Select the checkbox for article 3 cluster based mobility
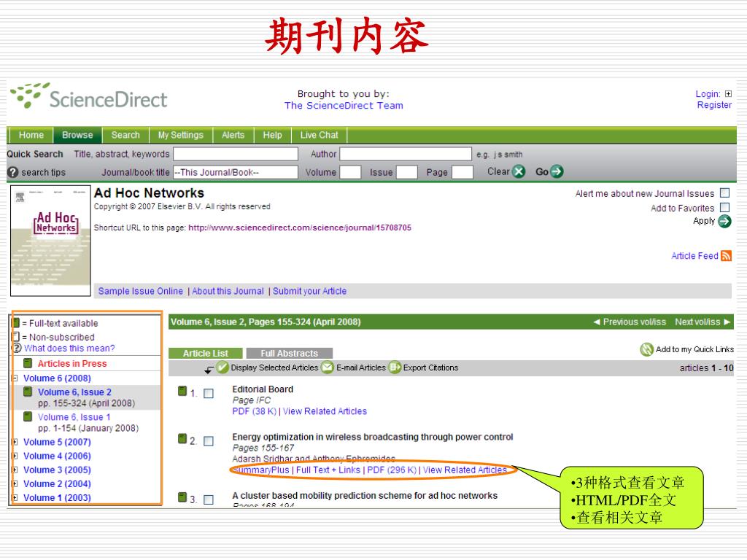This screenshot has width=747, height=560. tap(209, 499)
